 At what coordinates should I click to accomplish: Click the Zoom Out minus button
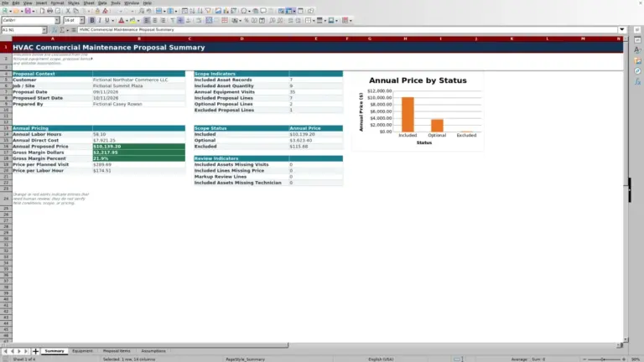[x=584, y=359]
